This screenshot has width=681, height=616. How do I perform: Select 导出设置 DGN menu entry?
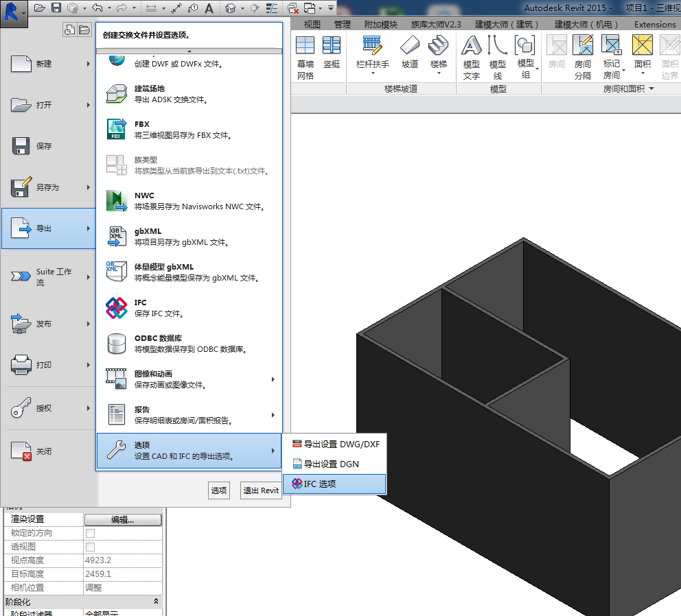click(x=334, y=464)
